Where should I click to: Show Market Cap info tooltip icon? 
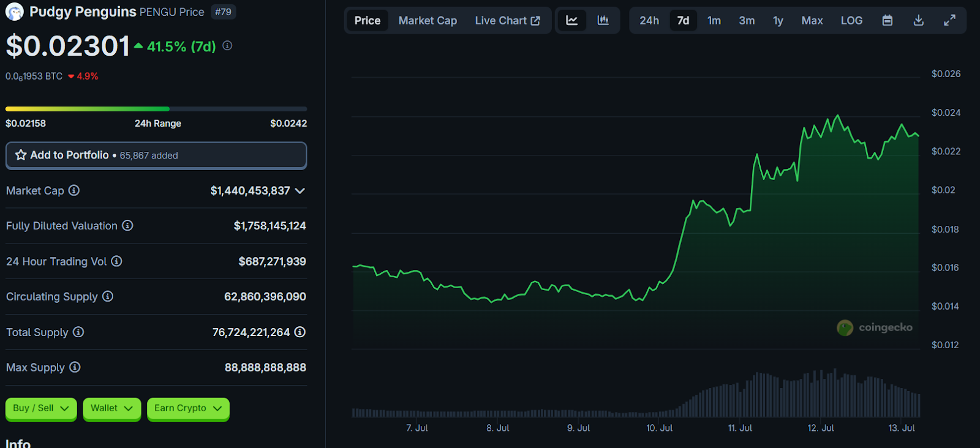[74, 190]
